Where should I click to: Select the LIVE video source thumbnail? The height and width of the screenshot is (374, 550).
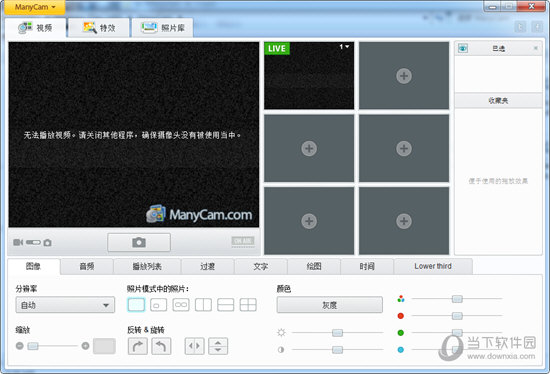point(309,76)
